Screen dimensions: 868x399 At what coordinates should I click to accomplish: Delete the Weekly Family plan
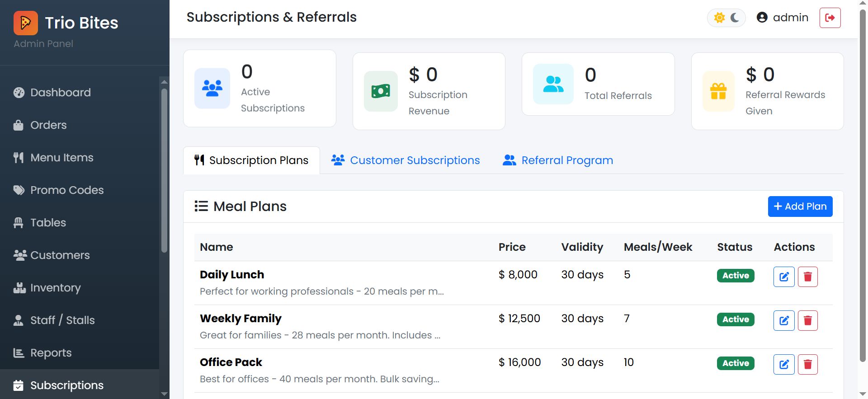click(x=807, y=320)
